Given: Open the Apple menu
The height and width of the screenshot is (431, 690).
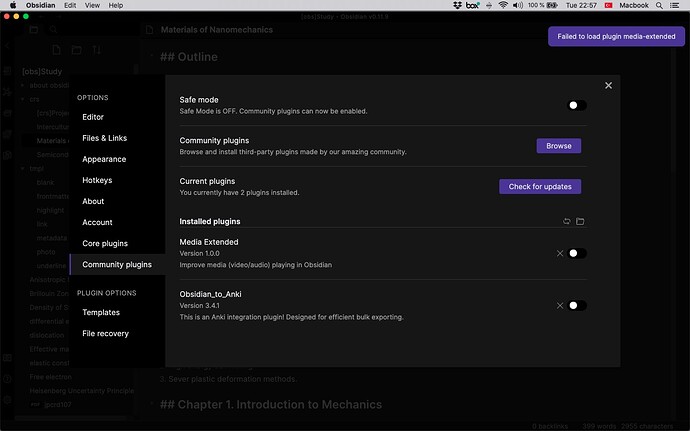Looking at the screenshot, I should point(13,5).
